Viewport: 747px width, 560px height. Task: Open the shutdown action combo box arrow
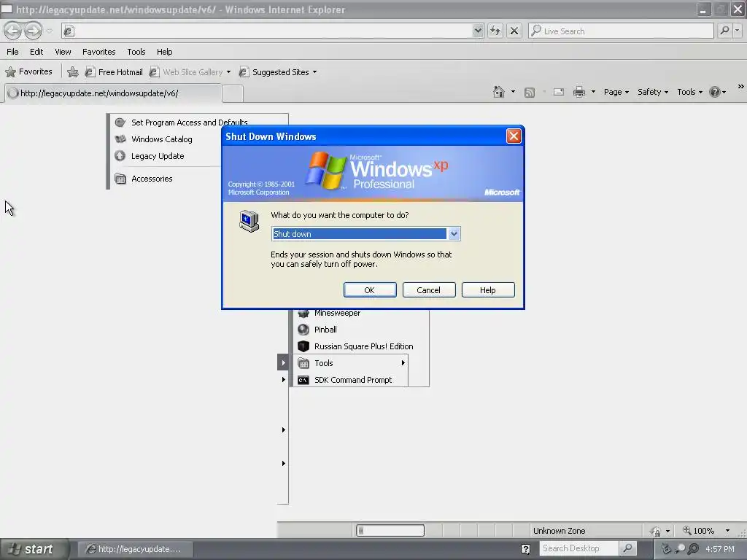(454, 234)
